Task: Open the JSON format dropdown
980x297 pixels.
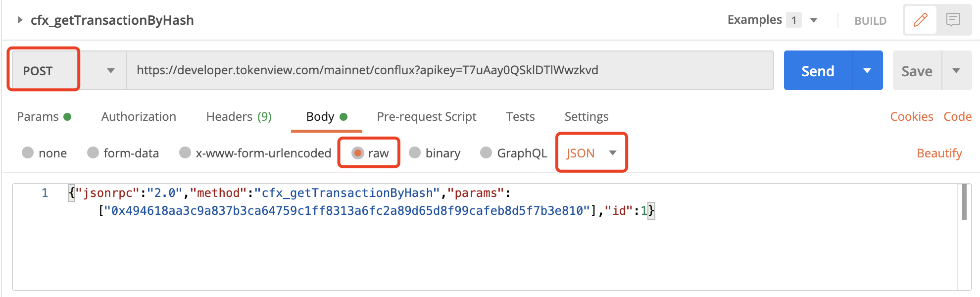Action: click(x=591, y=153)
